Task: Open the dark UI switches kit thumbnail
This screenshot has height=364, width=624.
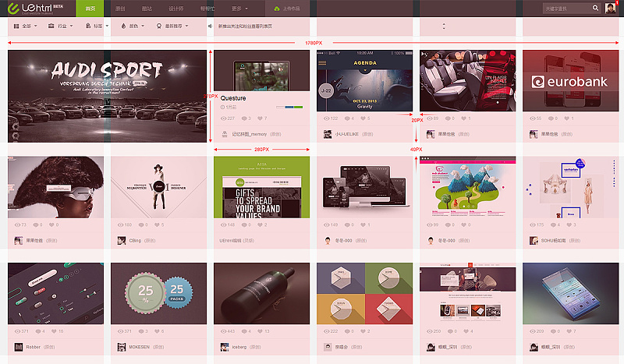Action: 55,293
